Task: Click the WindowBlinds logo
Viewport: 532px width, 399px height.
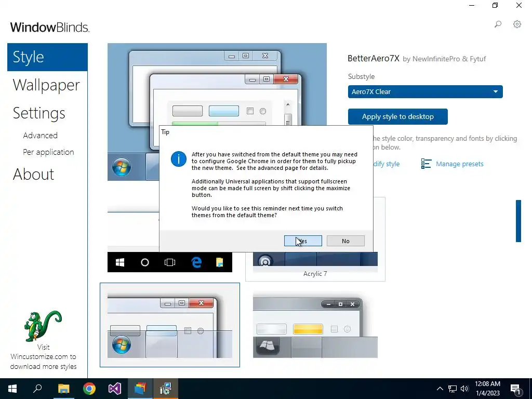Action: 49,27
